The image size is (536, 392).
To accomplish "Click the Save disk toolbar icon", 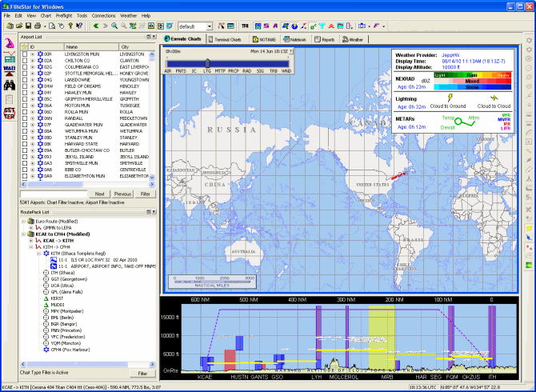I will 28,26.
